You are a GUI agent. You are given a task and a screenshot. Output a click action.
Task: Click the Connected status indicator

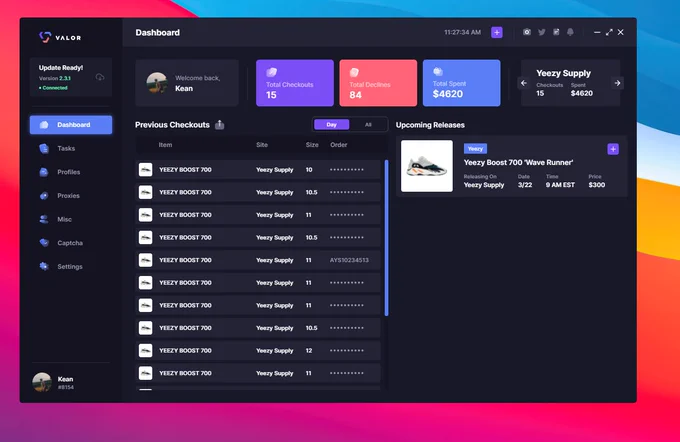click(53, 88)
